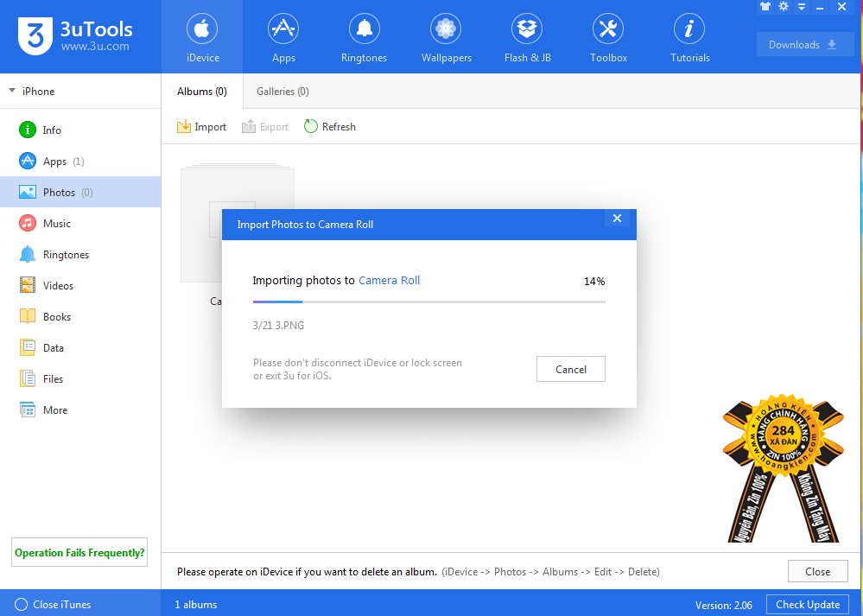
Task: Open the Toolbox section
Action: click(608, 37)
